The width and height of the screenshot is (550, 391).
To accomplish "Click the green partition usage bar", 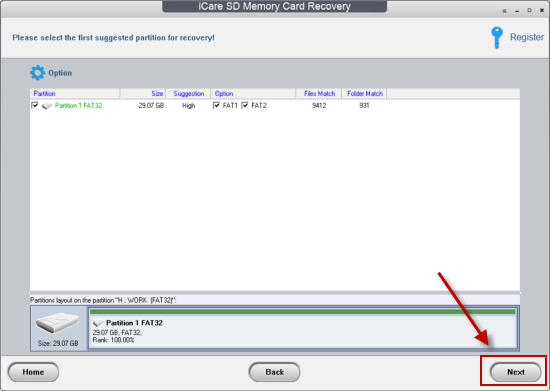I will click(303, 311).
